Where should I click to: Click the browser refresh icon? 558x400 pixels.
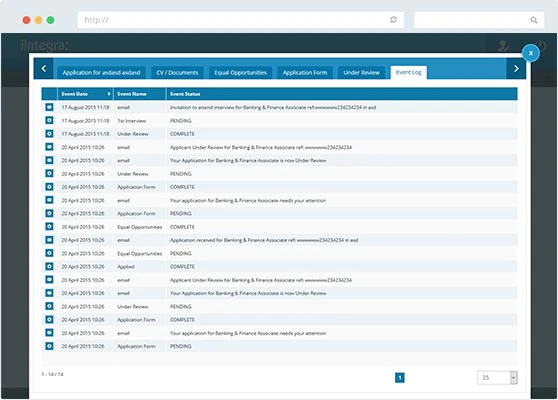pos(393,20)
